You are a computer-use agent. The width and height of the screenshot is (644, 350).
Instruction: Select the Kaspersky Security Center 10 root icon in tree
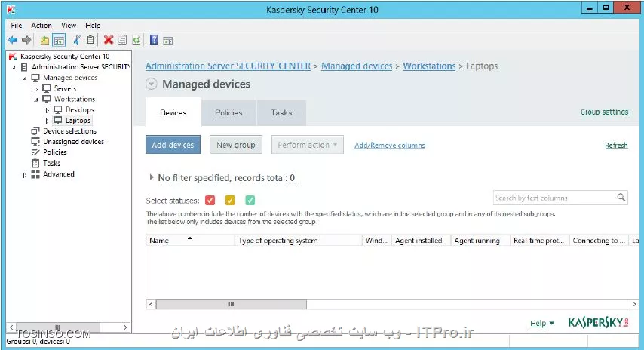[x=13, y=57]
